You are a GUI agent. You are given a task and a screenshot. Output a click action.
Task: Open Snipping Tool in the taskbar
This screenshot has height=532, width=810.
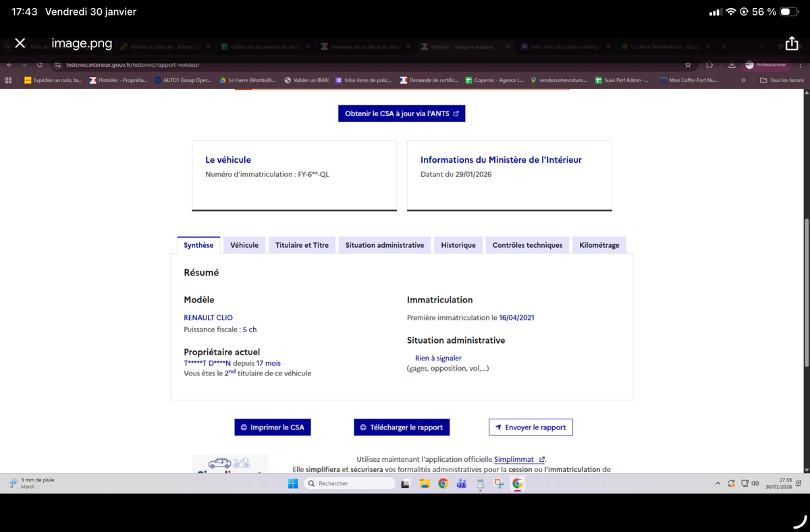pos(499,483)
